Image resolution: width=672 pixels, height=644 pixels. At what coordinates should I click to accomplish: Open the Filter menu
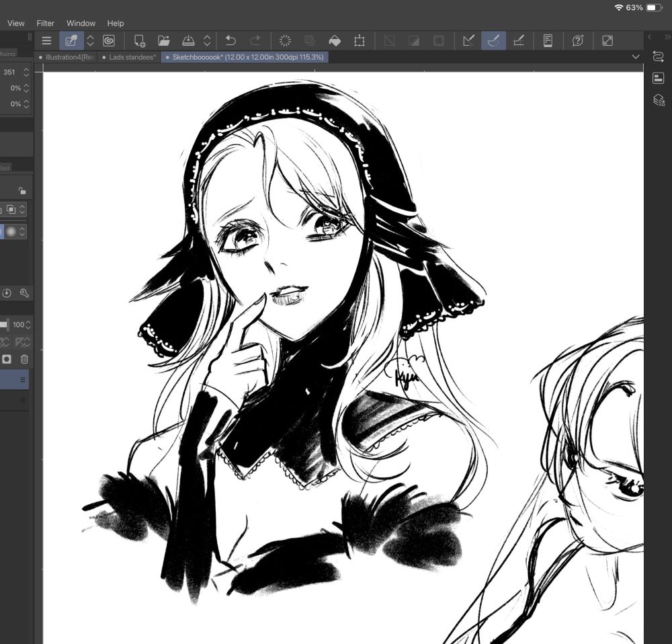pos(46,23)
